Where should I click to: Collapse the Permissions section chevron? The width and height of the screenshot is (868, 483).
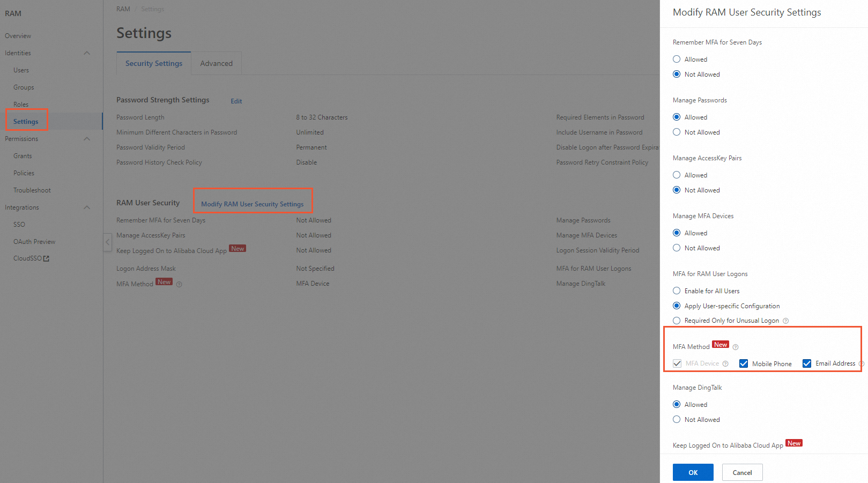[x=87, y=139]
